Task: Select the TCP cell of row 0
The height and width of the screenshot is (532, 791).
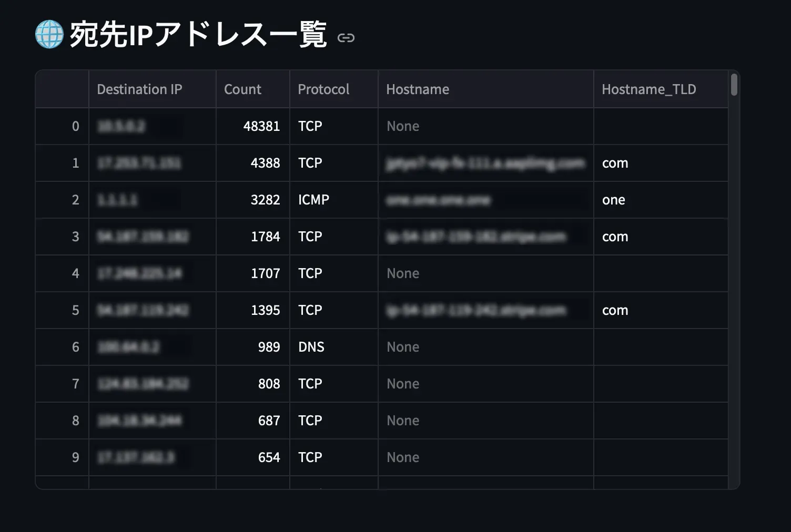Action: (x=310, y=126)
